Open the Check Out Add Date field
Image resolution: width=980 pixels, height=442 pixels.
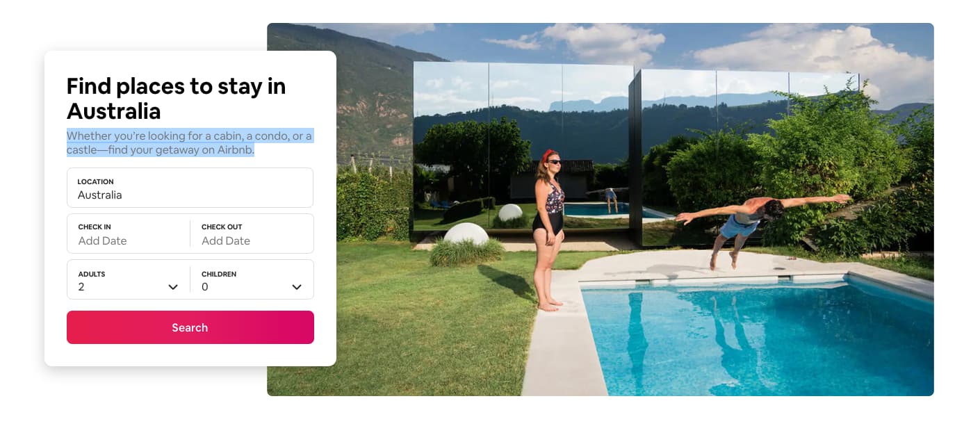[x=252, y=234]
